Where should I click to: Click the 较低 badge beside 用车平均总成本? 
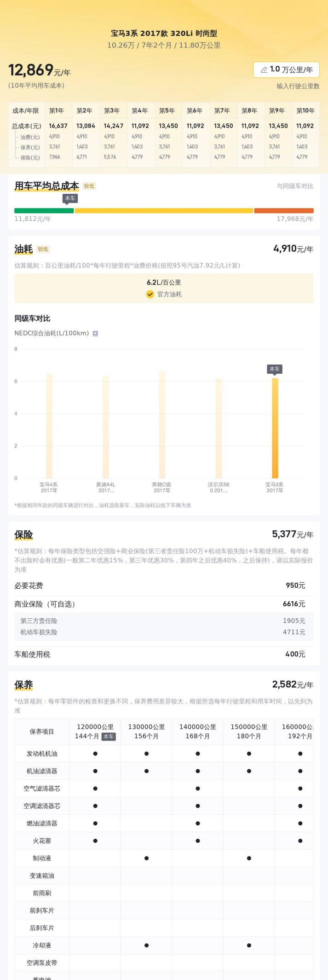click(x=89, y=186)
